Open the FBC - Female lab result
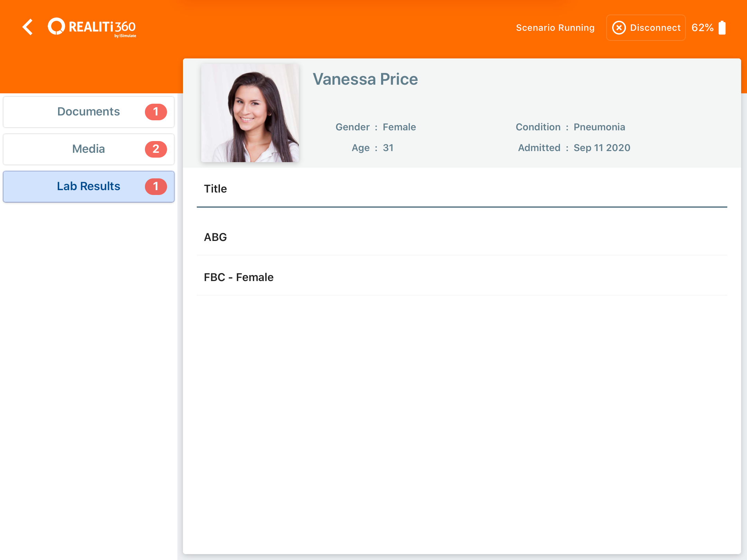This screenshot has height=560, width=747. tap(239, 277)
